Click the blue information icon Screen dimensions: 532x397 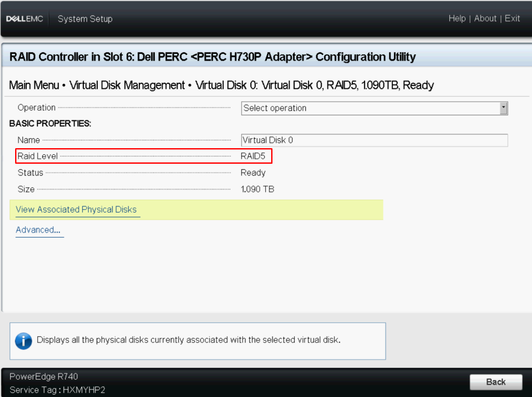tap(23, 340)
